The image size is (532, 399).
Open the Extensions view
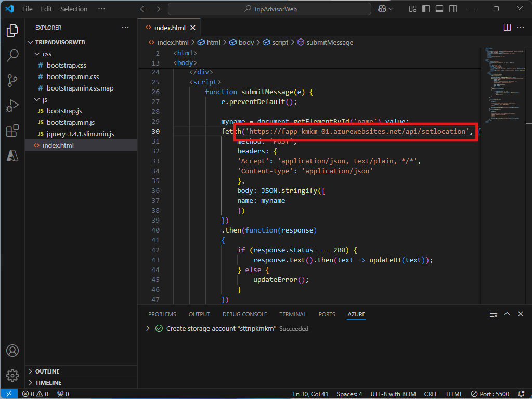point(12,131)
